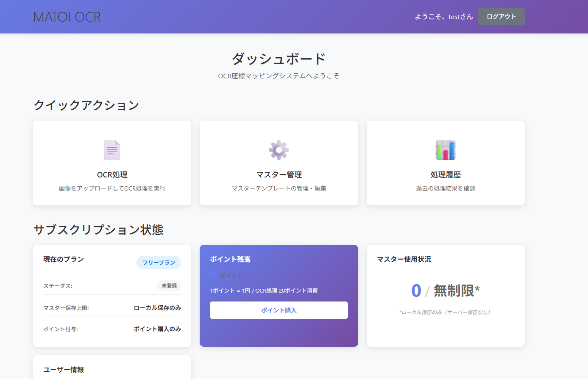The height and width of the screenshot is (379, 588).
Task: Open the 処理履歴 quick action card
Action: point(445,163)
